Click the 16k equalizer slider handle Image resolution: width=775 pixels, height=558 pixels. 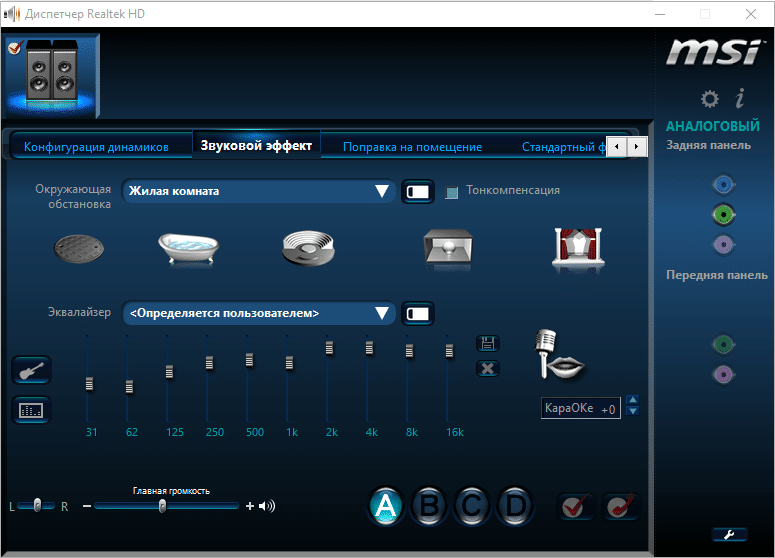click(x=449, y=351)
